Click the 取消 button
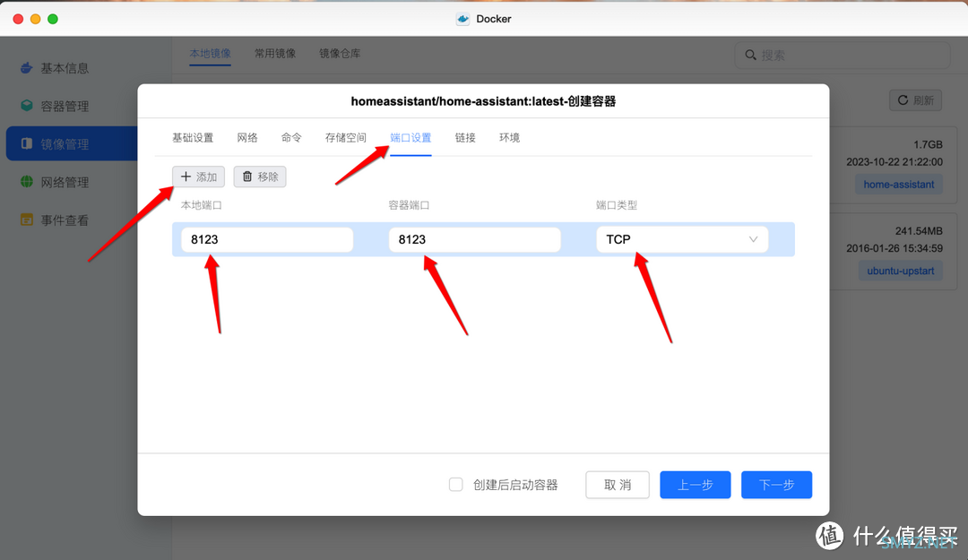This screenshot has width=968, height=560. point(618,485)
